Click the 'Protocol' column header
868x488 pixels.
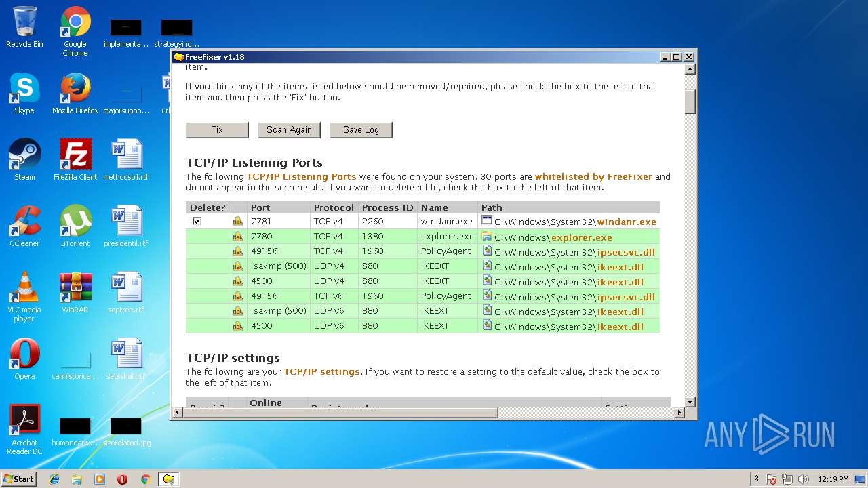click(x=334, y=207)
